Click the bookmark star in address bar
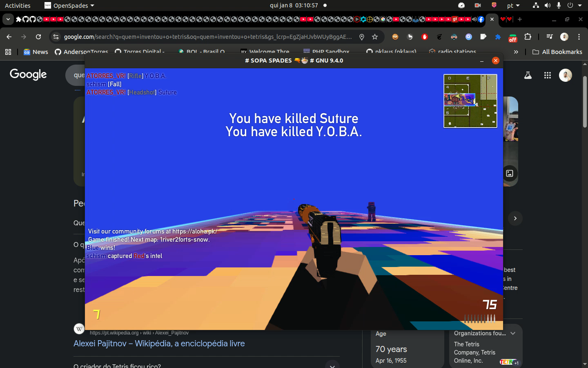The width and height of the screenshot is (588, 368). [x=375, y=37]
